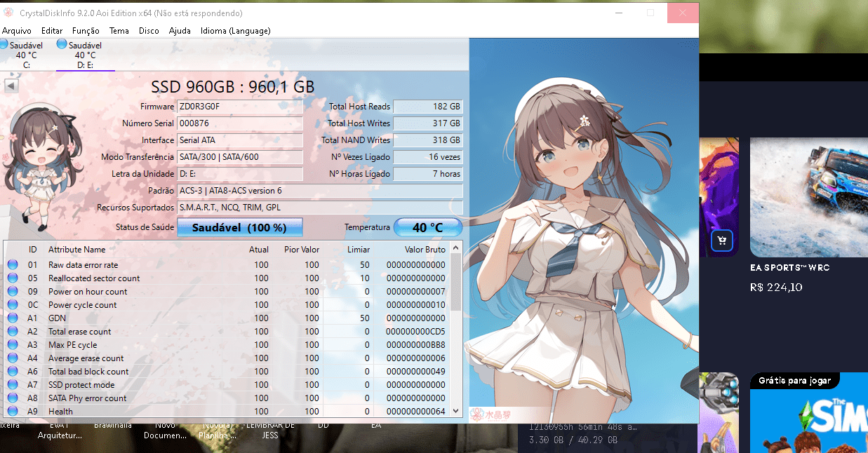Click the Valor Bruto column header
The height and width of the screenshot is (453, 868).
pos(425,250)
